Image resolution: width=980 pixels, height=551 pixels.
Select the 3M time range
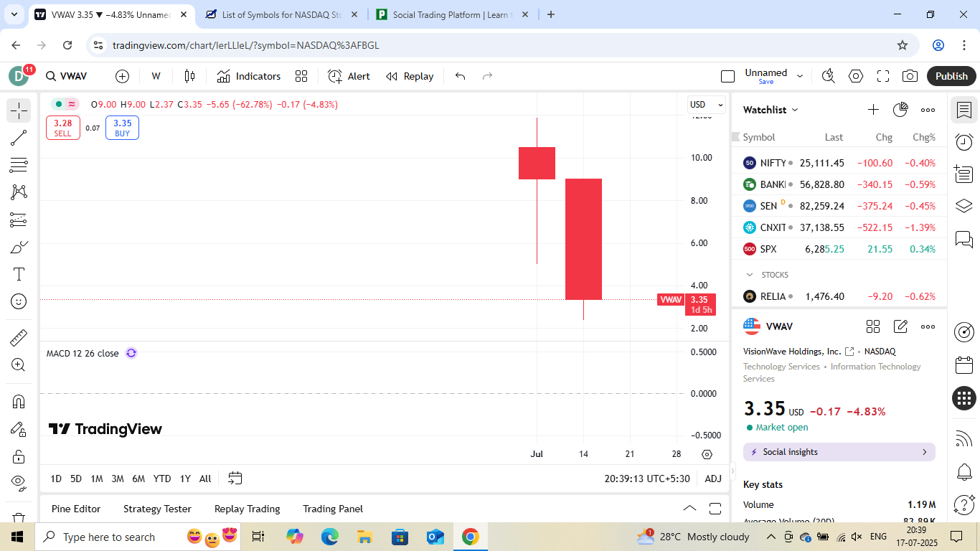tap(118, 479)
